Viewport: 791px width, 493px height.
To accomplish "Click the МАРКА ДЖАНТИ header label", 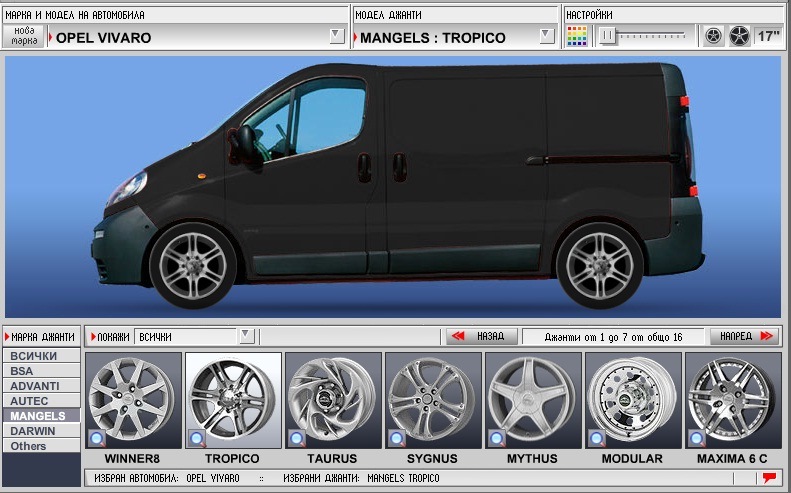I will point(43,337).
